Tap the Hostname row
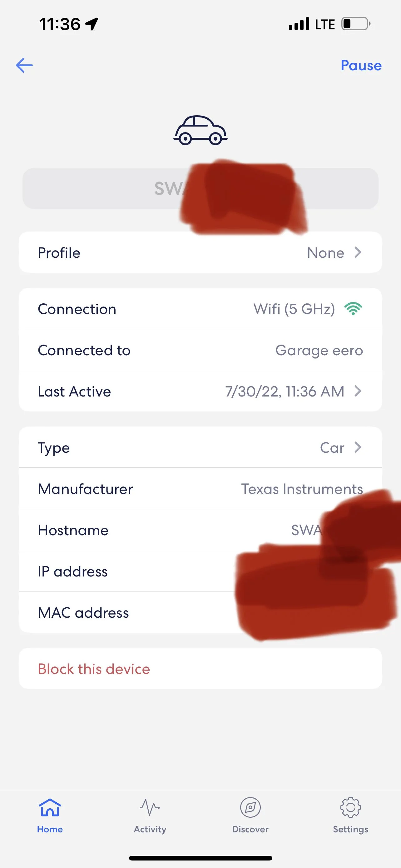Image resolution: width=401 pixels, height=868 pixels. click(200, 530)
